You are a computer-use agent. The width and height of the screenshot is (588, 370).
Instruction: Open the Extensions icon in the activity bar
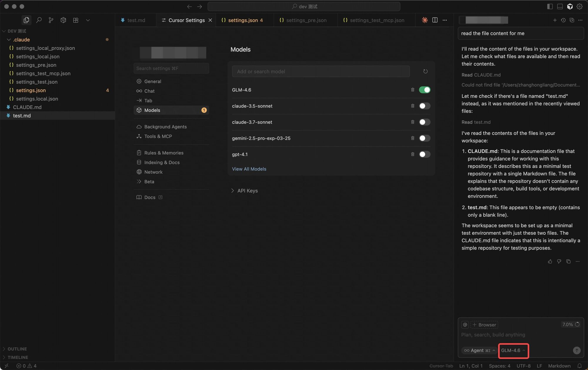pos(76,20)
